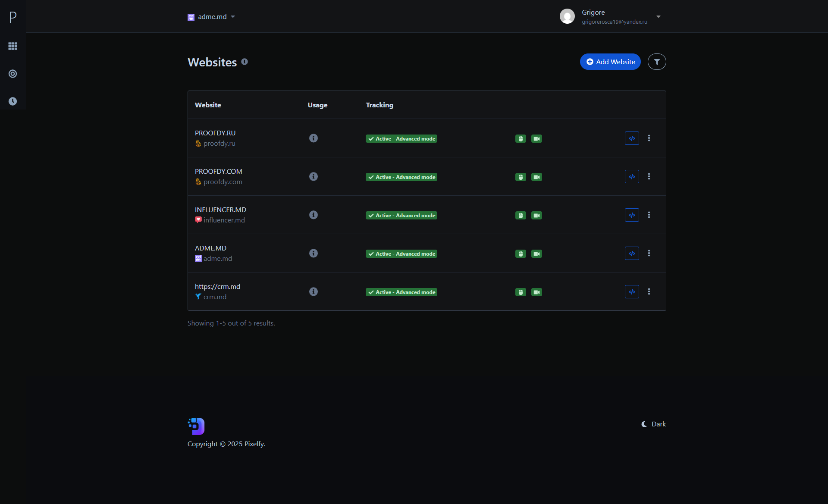Open the code snippet button for crm.md

(632, 291)
